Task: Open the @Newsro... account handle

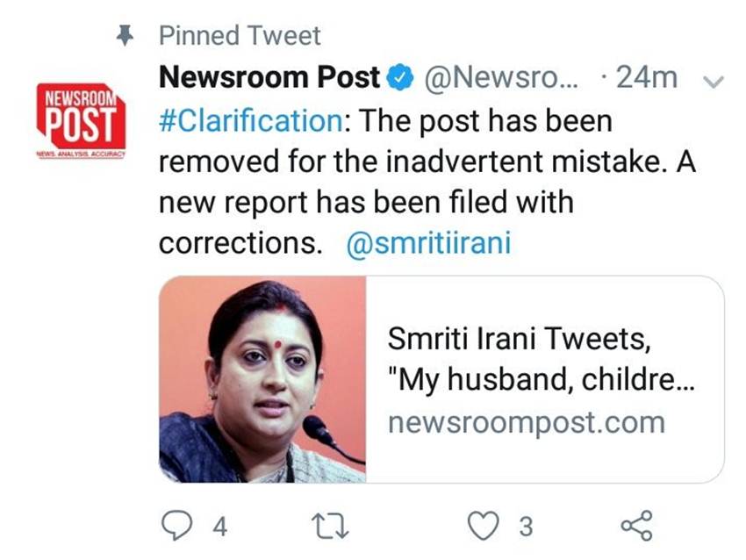Action: (502, 78)
